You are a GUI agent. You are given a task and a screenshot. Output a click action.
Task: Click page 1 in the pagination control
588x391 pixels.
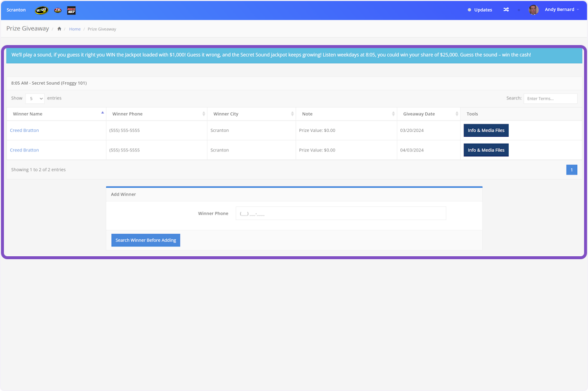click(571, 170)
